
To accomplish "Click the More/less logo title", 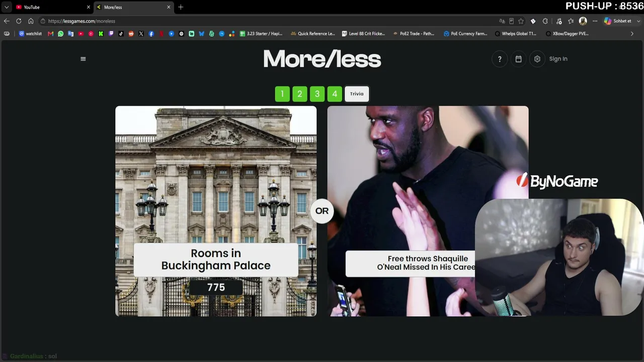I will point(322,59).
